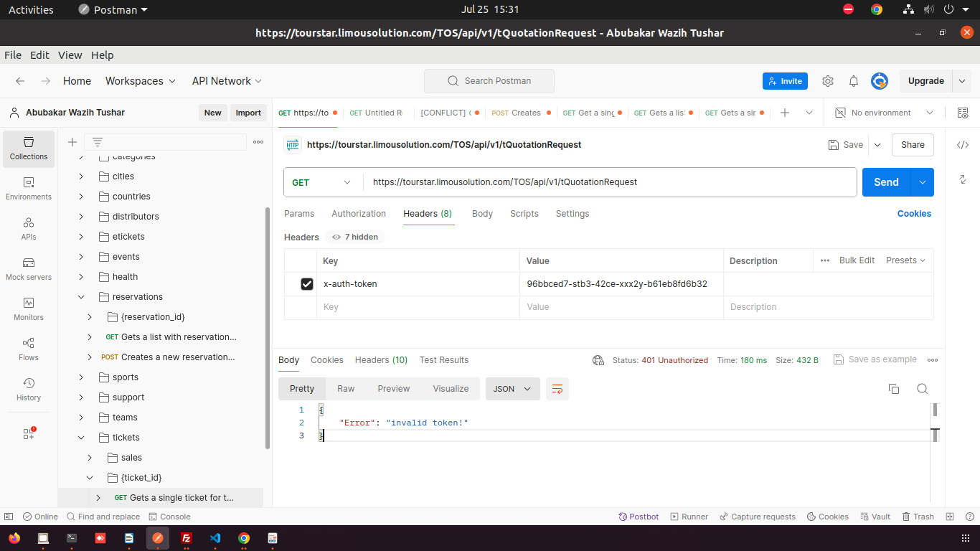Click the Send button
The height and width of the screenshot is (551, 980).
(886, 182)
